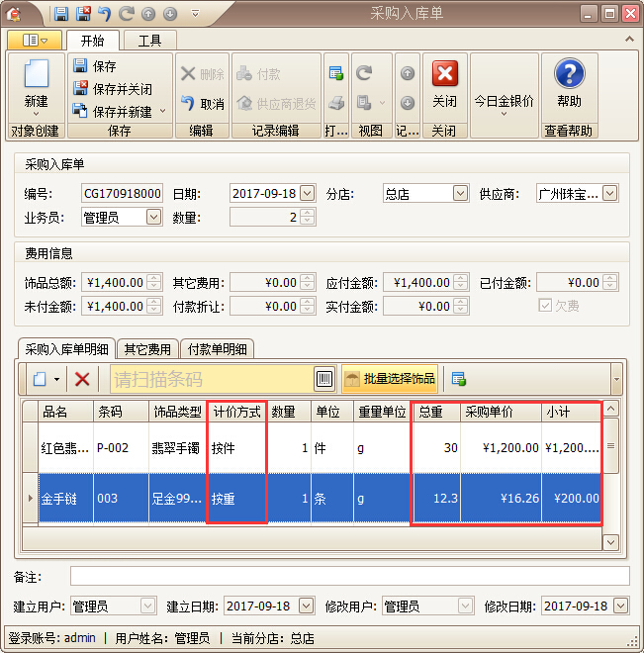Screen dimensions: 644x653
Task: Open the 业务员 salesperson dropdown
Action: tap(153, 217)
